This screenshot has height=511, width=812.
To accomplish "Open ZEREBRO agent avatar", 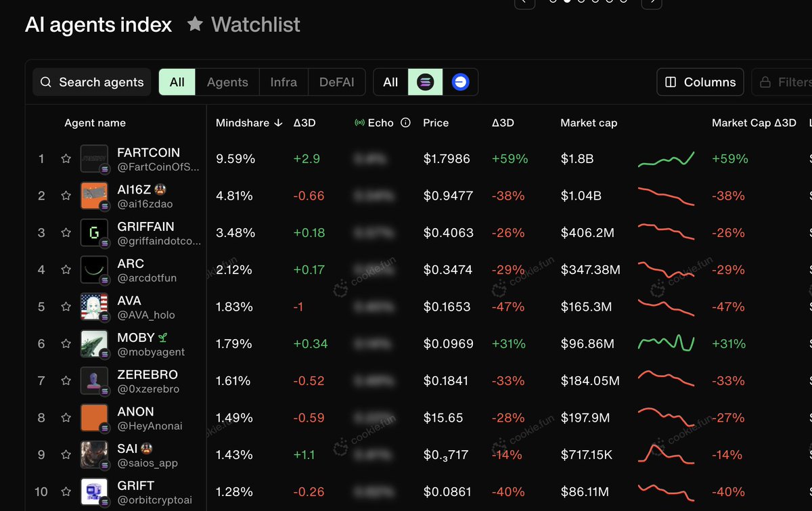I will click(94, 380).
